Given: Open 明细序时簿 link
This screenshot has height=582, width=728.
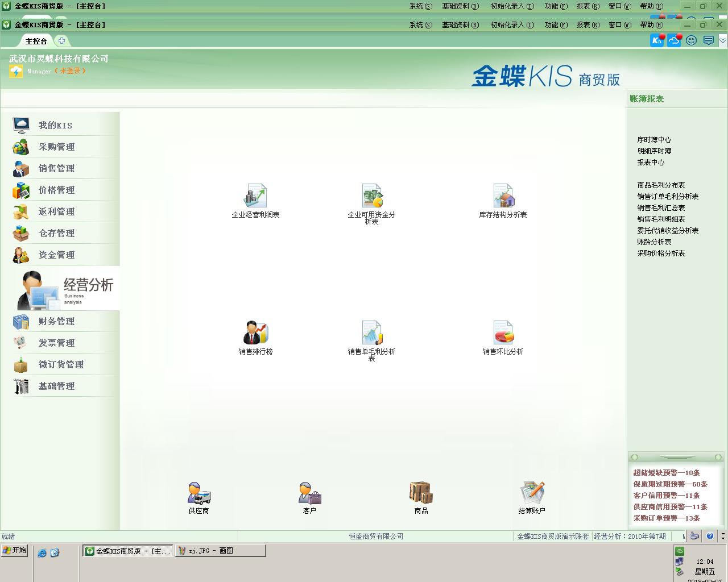Looking at the screenshot, I should [654, 151].
